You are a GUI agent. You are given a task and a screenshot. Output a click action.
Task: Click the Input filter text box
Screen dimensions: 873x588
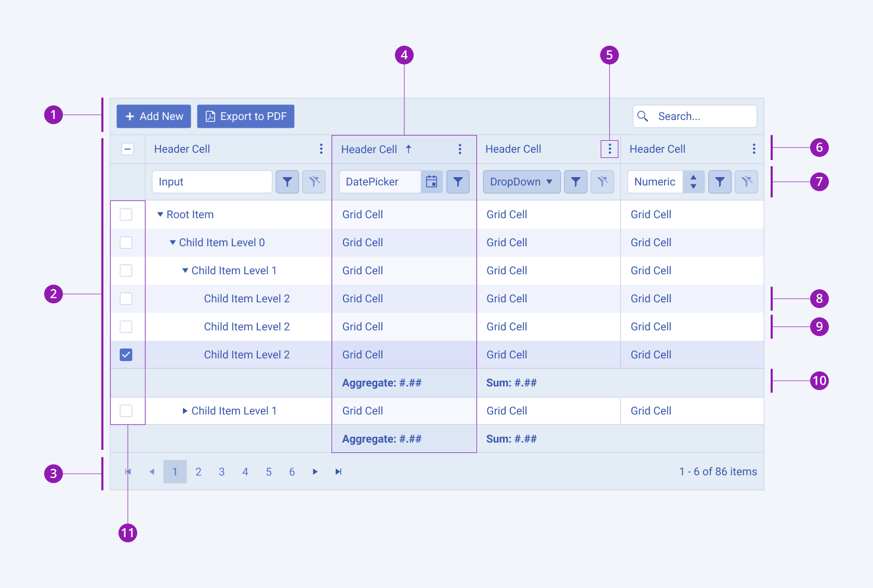coord(212,182)
